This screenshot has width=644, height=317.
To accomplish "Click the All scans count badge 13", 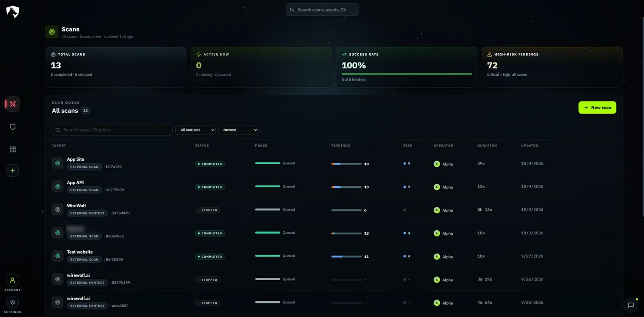I will coord(86,111).
